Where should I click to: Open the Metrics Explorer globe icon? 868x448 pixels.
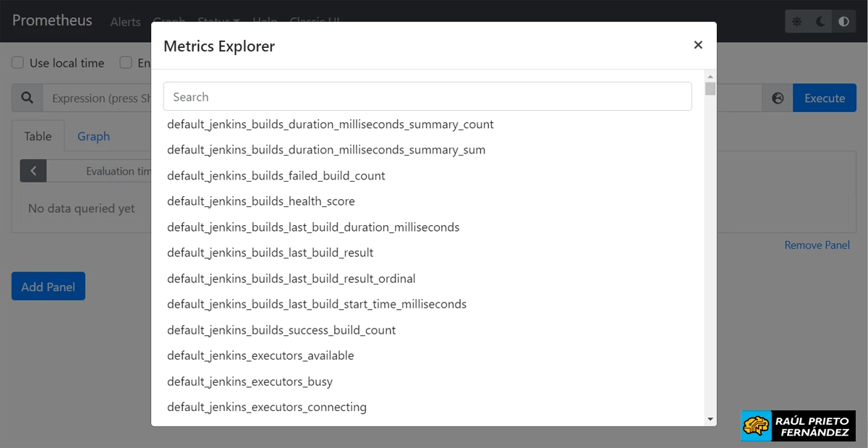click(776, 98)
